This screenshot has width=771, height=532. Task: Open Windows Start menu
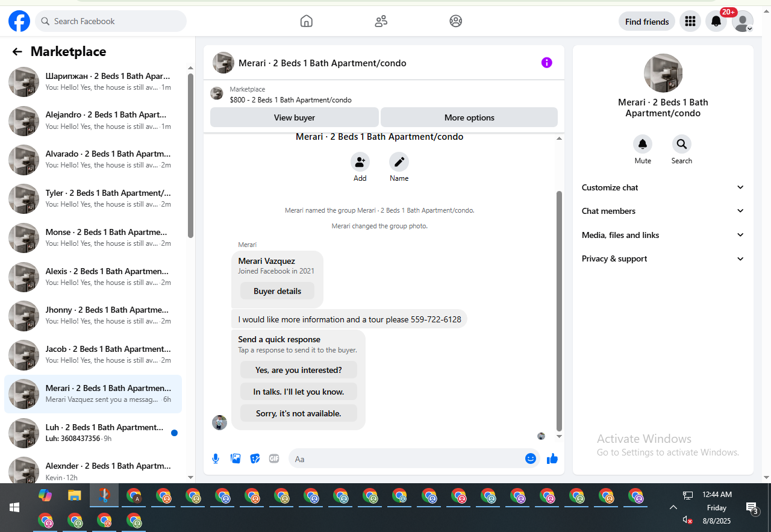click(14, 508)
